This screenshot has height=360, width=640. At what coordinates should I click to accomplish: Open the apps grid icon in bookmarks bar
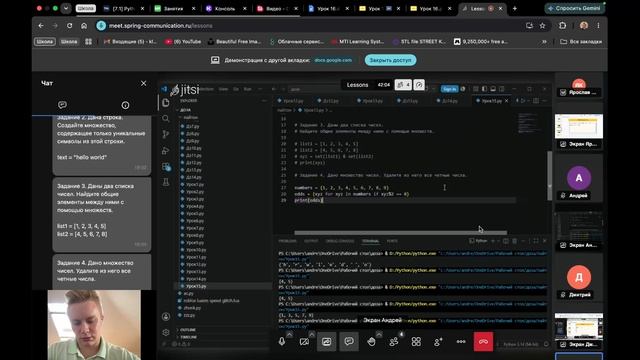click(89, 42)
